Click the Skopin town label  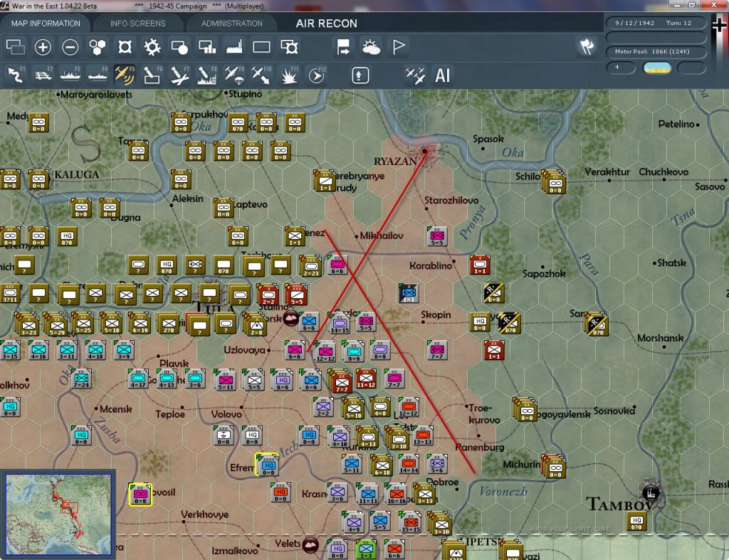[436, 315]
